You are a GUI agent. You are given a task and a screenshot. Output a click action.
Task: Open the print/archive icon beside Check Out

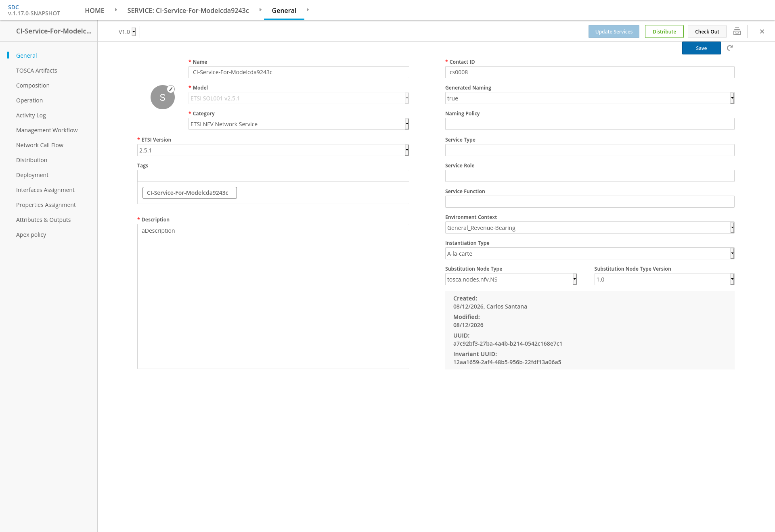click(737, 31)
